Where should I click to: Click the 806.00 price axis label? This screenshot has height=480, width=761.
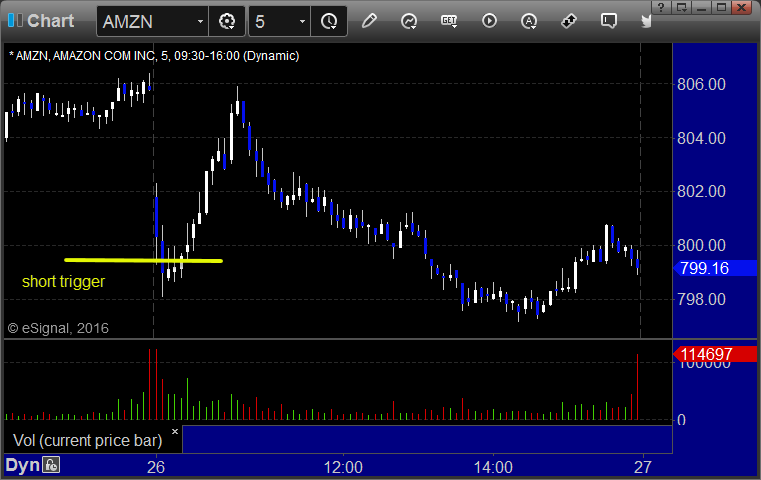pos(701,84)
